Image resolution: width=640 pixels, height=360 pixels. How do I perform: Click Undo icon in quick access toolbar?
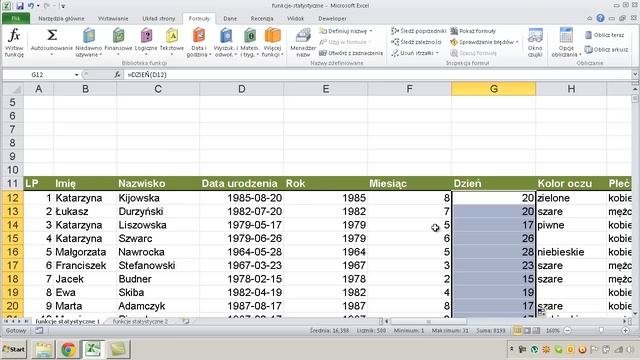click(x=31, y=6)
